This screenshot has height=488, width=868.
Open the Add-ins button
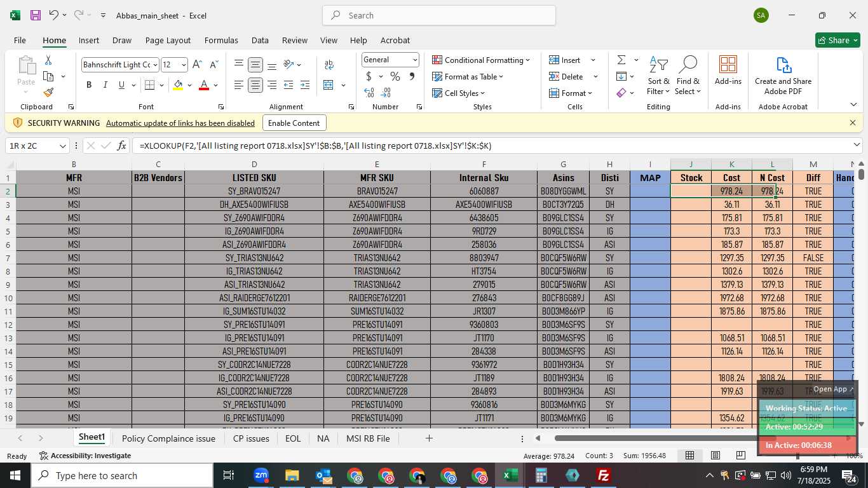pyautogui.click(x=728, y=71)
